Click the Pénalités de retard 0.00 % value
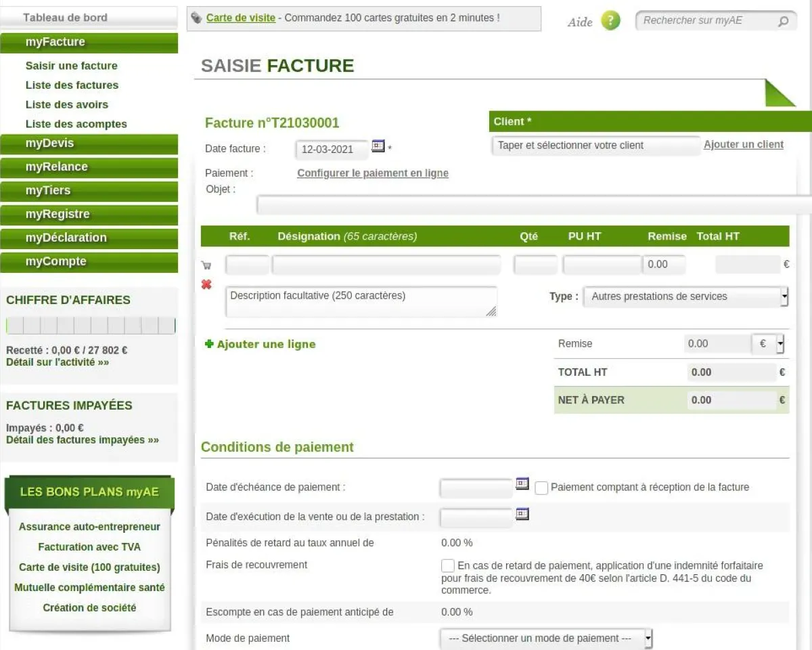Viewport: 812px width, 650px height. point(457,543)
